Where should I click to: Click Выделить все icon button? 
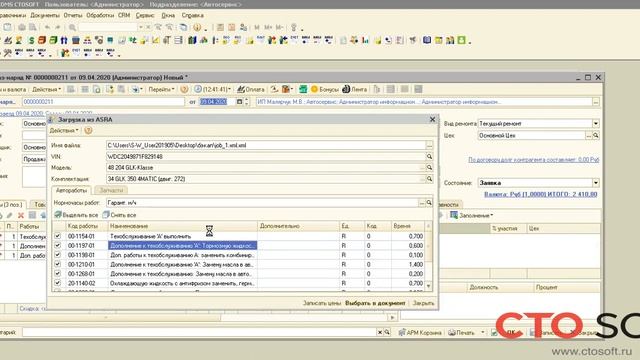tap(76, 215)
